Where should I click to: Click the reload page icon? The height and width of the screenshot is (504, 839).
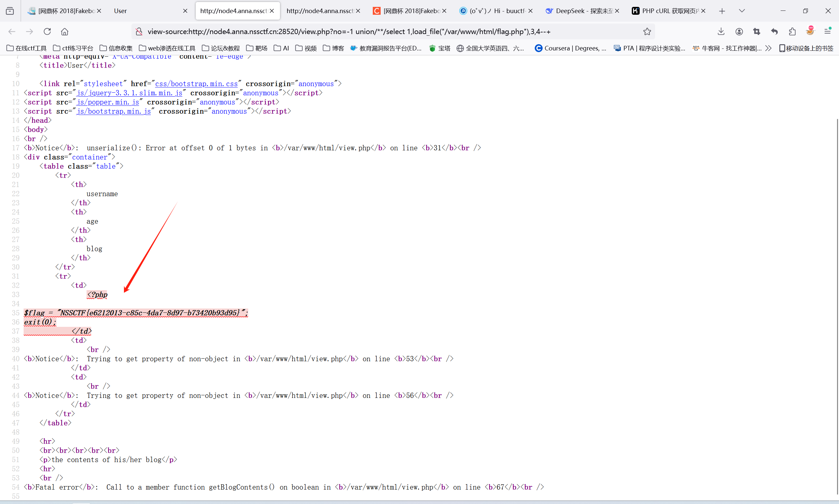(47, 31)
